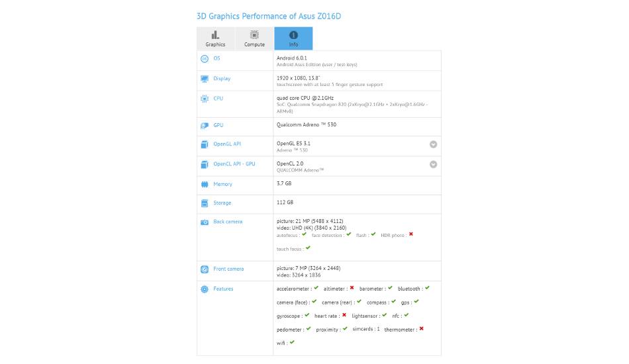Click the '3.7 GB' memory value

click(x=284, y=183)
